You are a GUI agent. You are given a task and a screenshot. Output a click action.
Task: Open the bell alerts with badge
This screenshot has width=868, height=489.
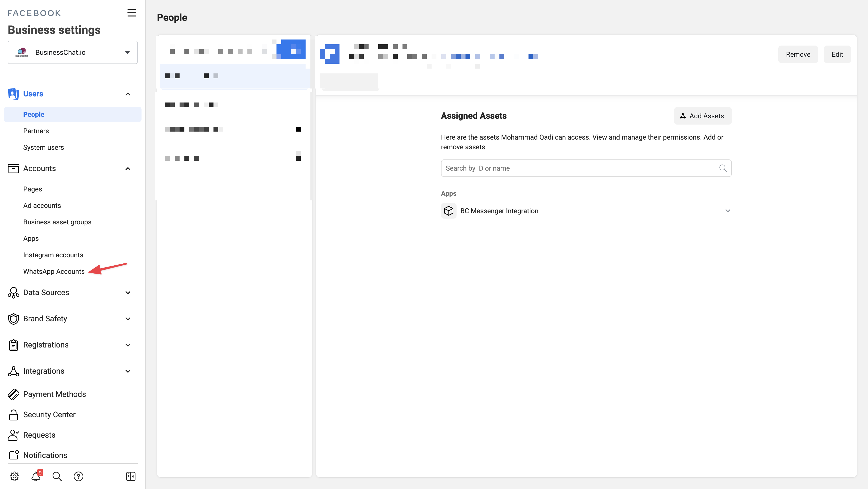(x=36, y=476)
